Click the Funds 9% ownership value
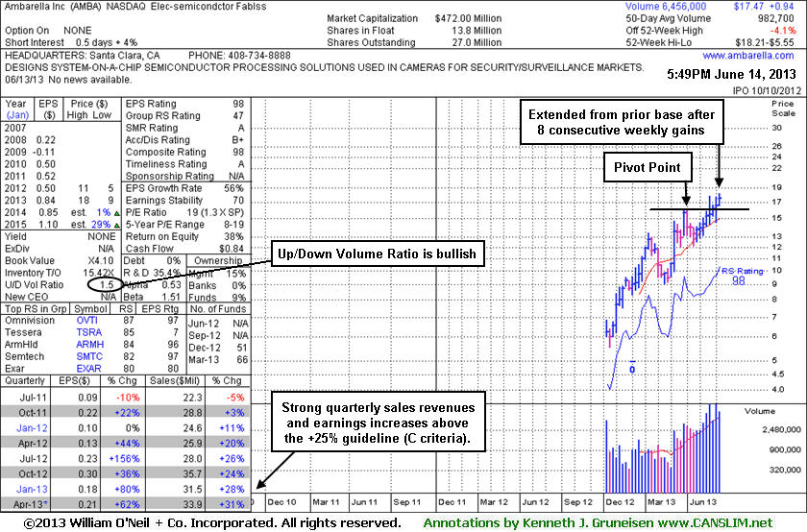Viewport: 807px width, 532px height. point(240,297)
